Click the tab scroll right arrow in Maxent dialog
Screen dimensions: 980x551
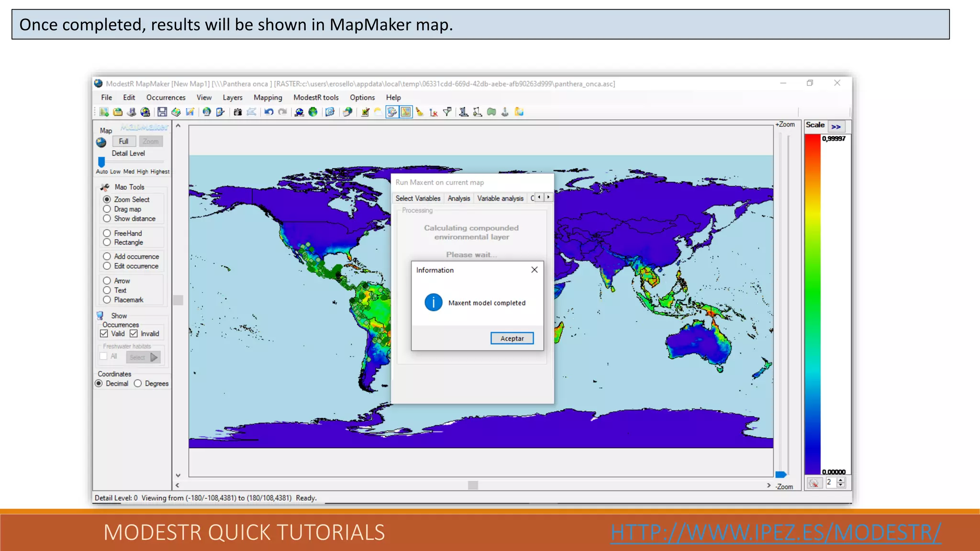click(548, 198)
